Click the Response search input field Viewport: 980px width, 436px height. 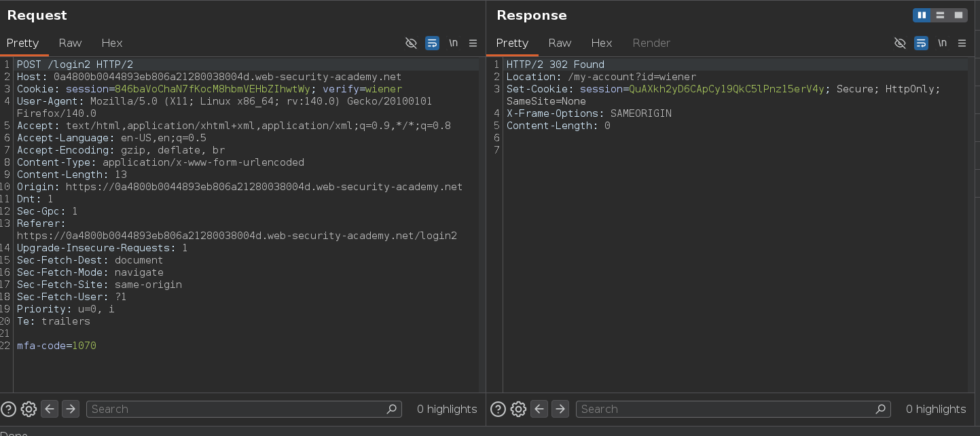tap(733, 409)
